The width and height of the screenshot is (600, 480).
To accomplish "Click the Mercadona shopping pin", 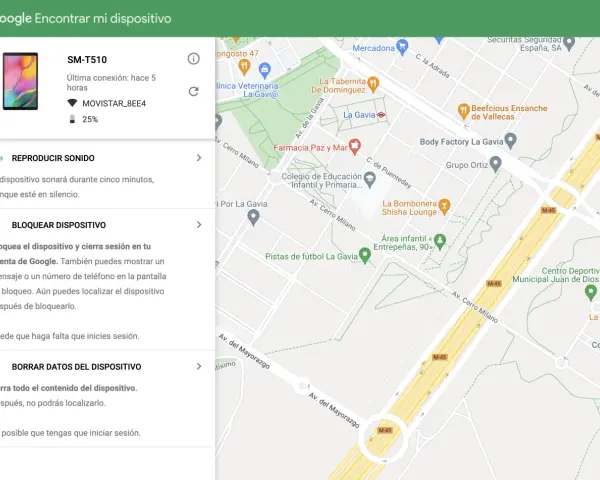I will pyautogui.click(x=402, y=47).
